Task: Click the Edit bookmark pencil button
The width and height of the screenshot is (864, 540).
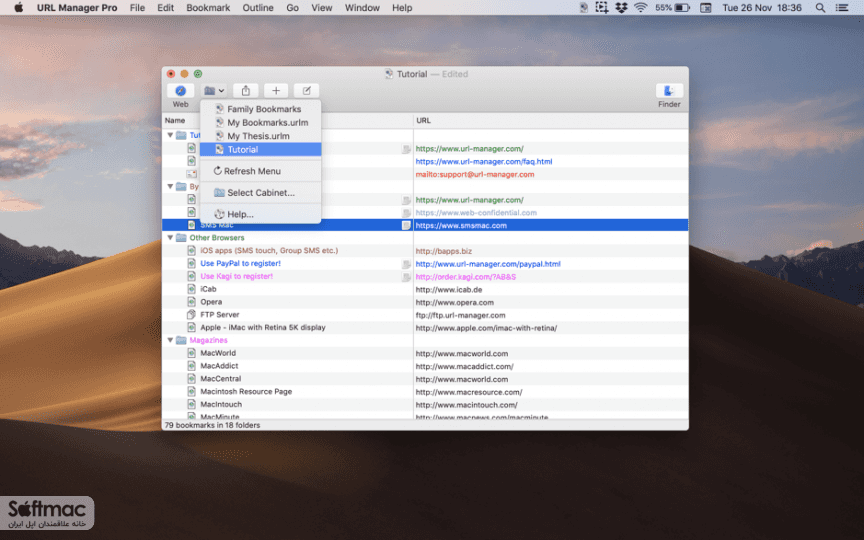Action: 306,91
